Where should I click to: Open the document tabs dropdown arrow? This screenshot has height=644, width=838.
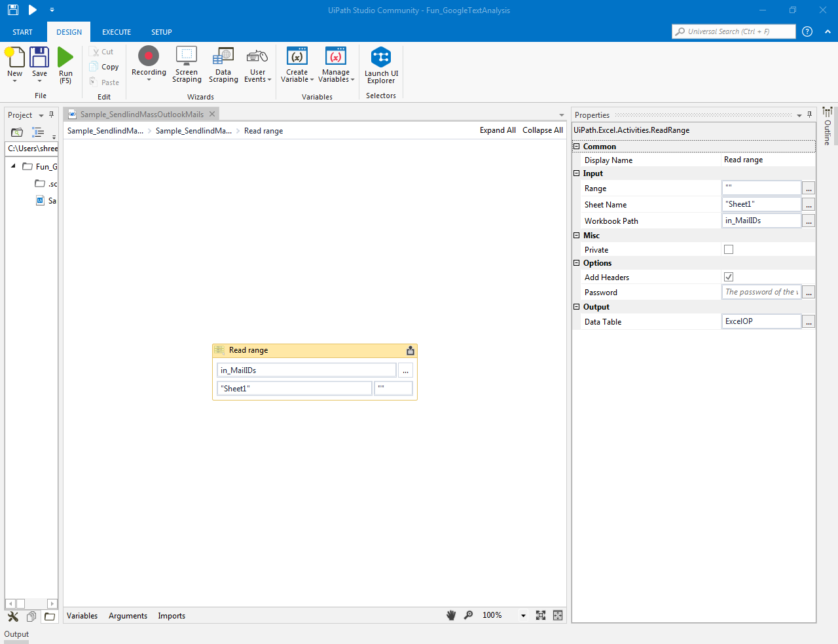coord(561,115)
